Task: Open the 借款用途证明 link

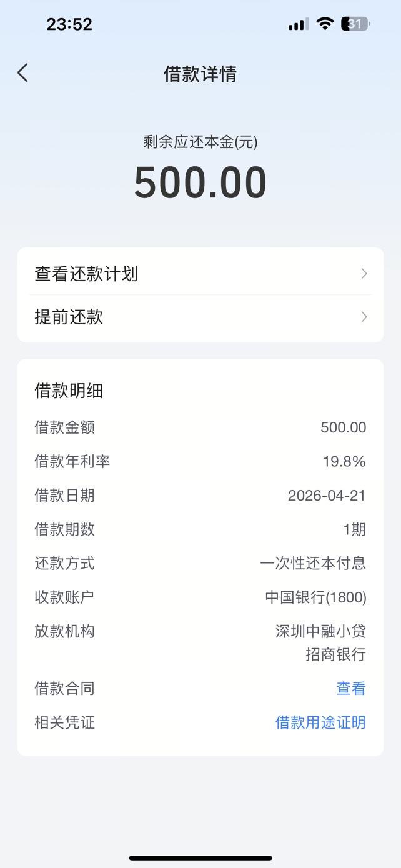Action: [320, 722]
